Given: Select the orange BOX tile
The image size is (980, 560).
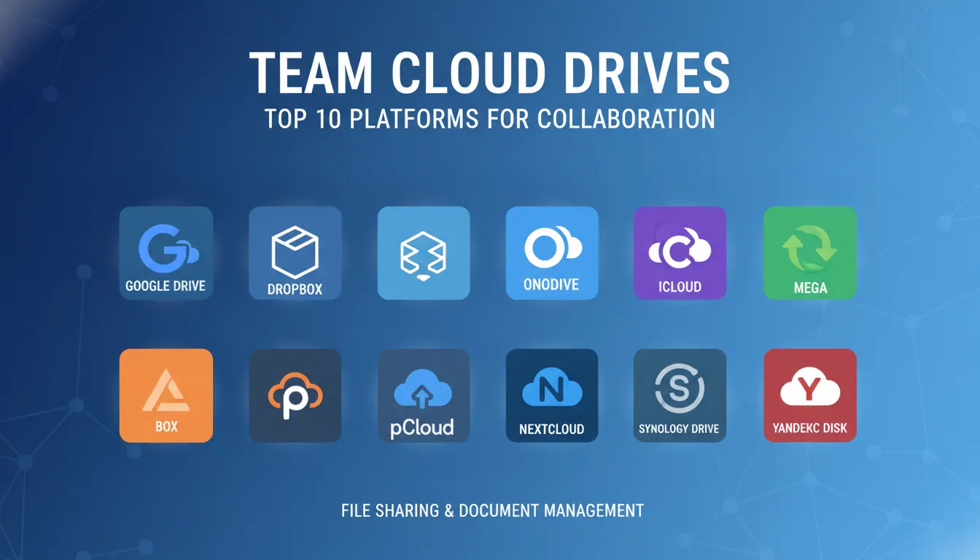Looking at the screenshot, I should pyautogui.click(x=166, y=396).
